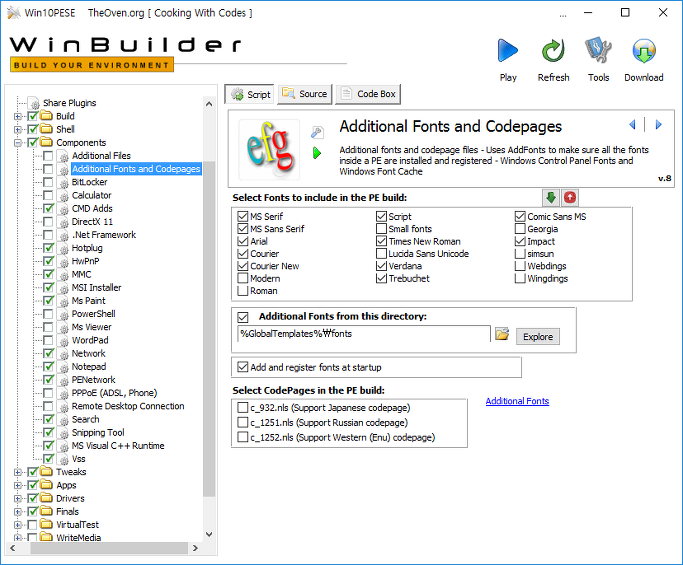This screenshot has height=565, width=683.
Task: Click the Explore button
Action: [538, 336]
